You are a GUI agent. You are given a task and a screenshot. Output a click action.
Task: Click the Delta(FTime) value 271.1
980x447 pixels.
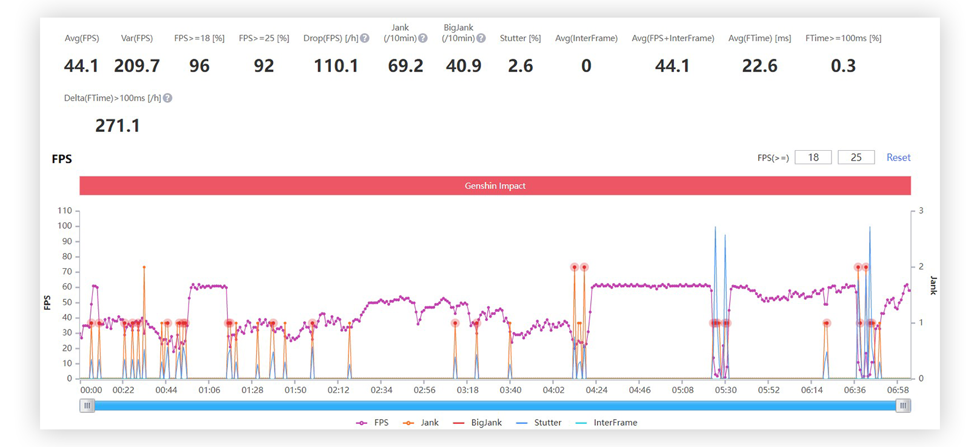(118, 126)
